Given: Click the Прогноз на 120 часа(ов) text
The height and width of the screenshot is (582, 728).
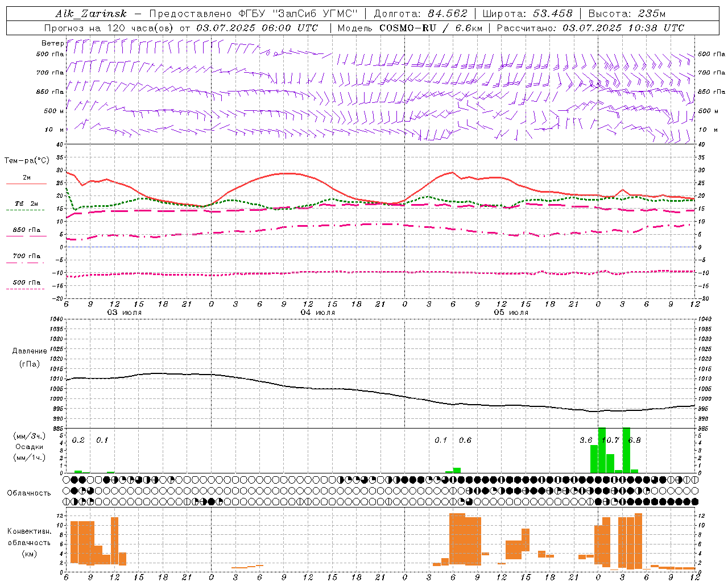Looking at the screenshot, I should pyautogui.click(x=110, y=28).
